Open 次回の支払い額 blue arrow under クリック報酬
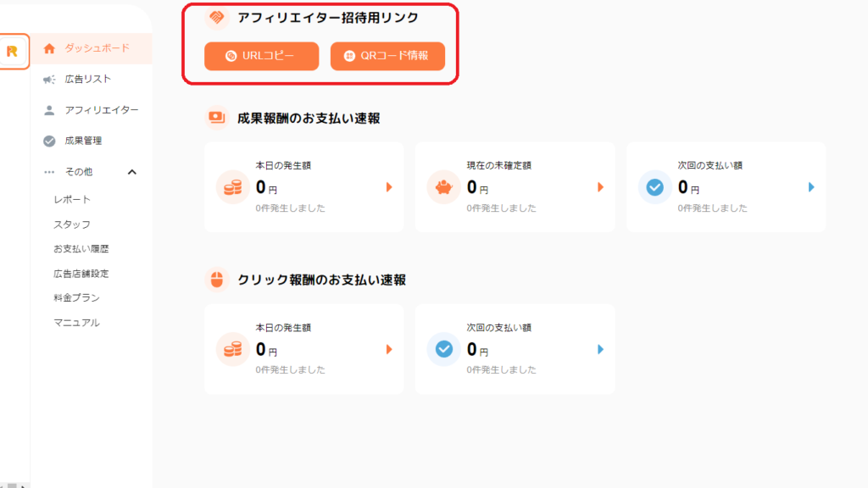This screenshot has height=488, width=868. pyautogui.click(x=600, y=349)
